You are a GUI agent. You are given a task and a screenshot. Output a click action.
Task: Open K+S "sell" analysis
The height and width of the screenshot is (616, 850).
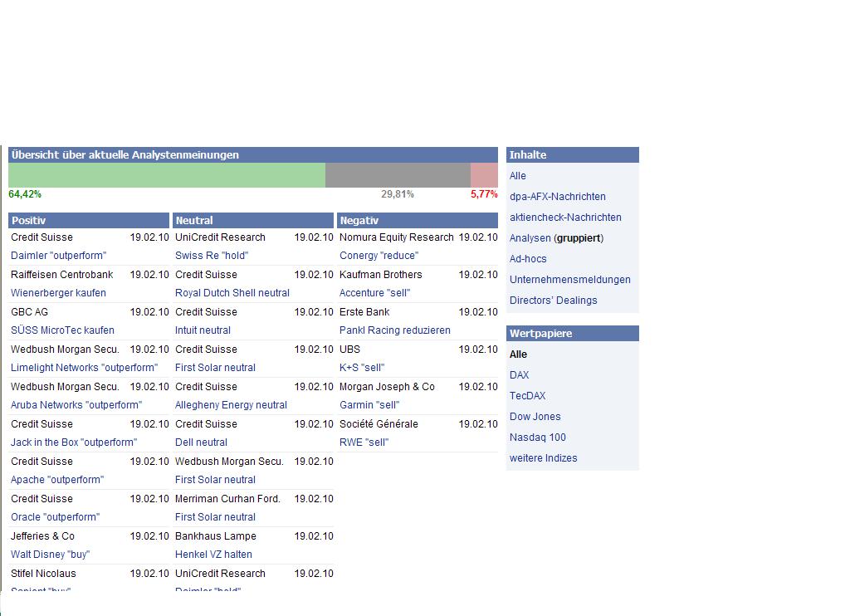point(362,368)
